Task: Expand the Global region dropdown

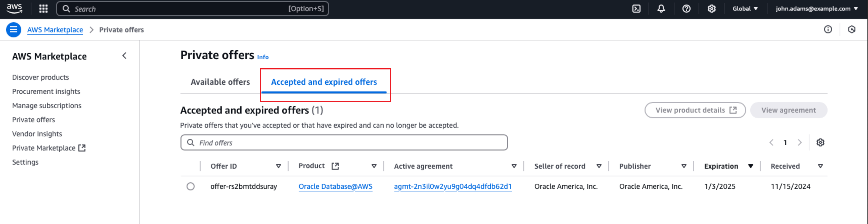Action: tap(745, 9)
